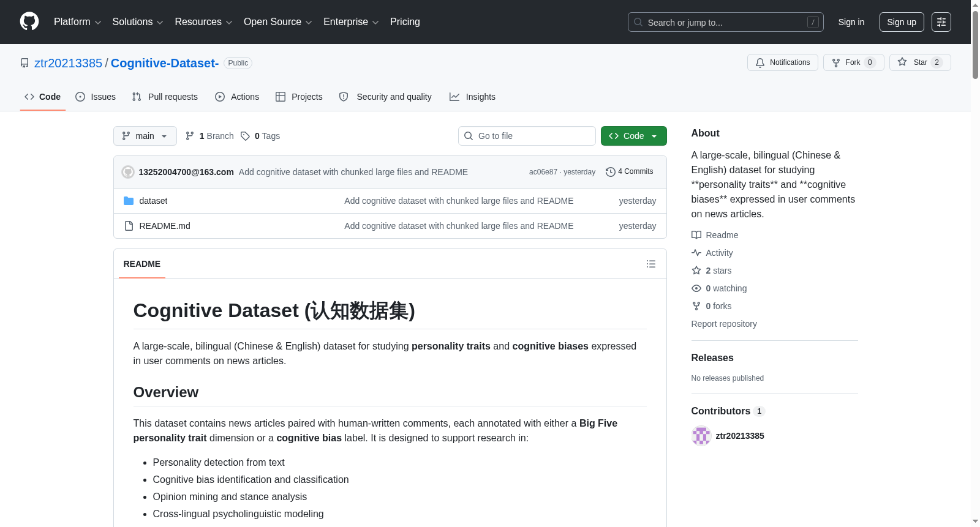The image size is (980, 527).
Task: Click the Public visibility badge
Action: (x=238, y=63)
